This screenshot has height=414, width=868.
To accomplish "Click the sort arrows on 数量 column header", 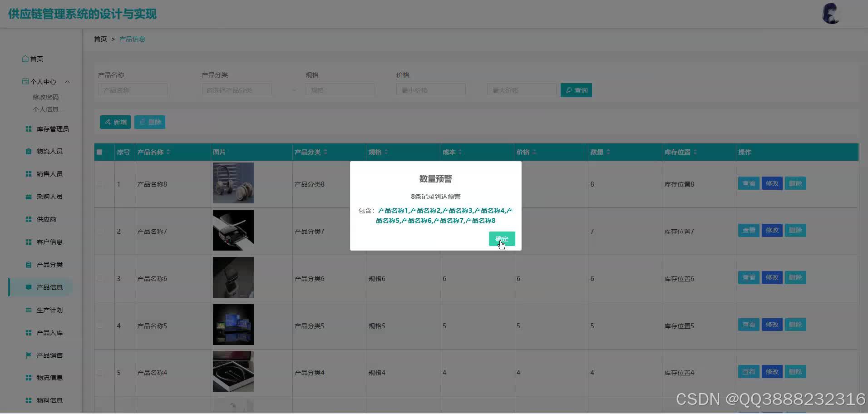I will pyautogui.click(x=608, y=152).
